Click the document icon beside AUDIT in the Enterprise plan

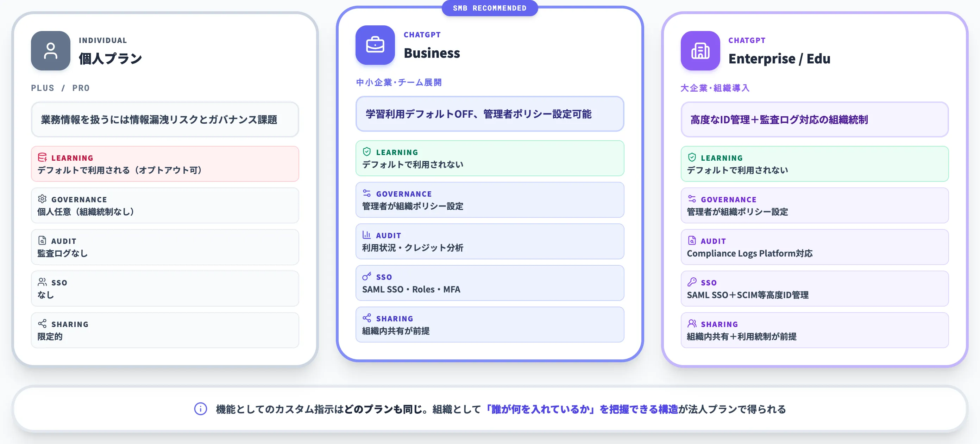pyautogui.click(x=692, y=240)
